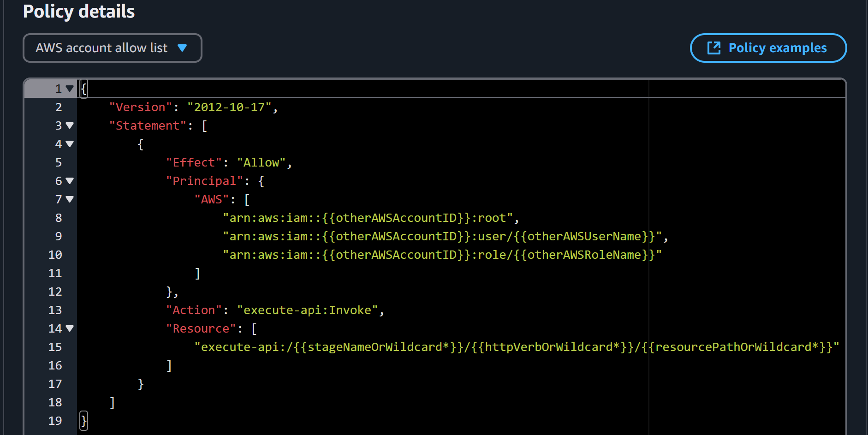Click on the root account ARN string

[368, 218]
